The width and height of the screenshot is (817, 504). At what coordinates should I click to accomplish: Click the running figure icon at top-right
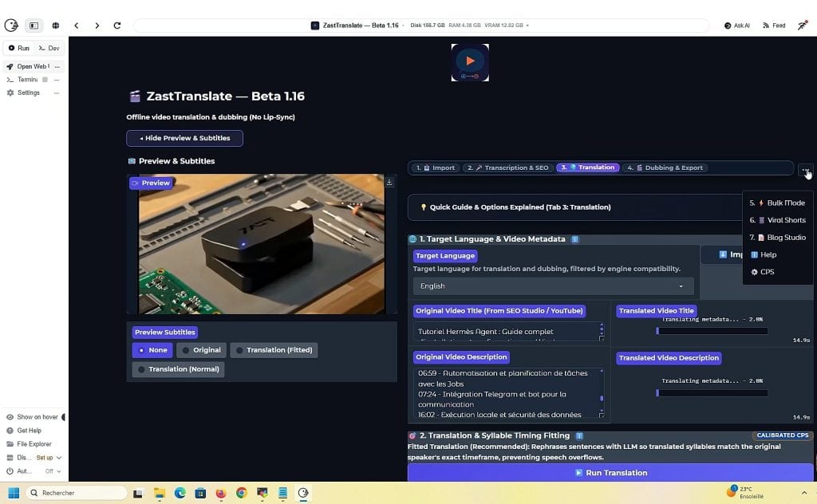pyautogui.click(x=803, y=25)
